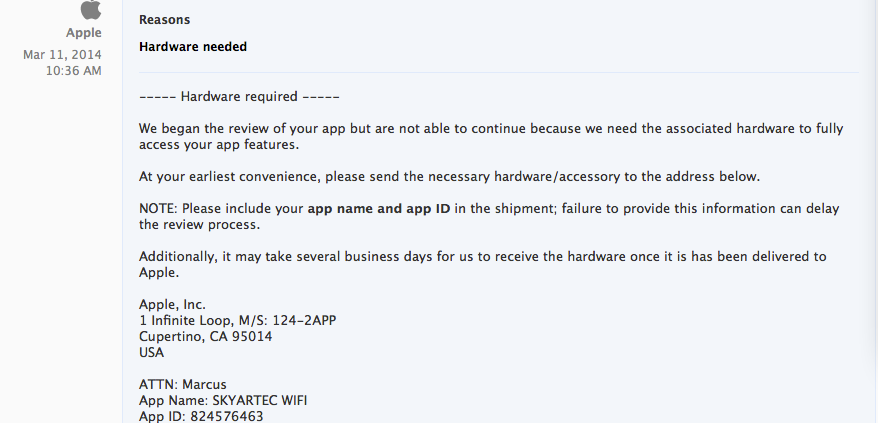Click the At your earliest convenience sentence
The image size is (878, 423).
(450, 176)
